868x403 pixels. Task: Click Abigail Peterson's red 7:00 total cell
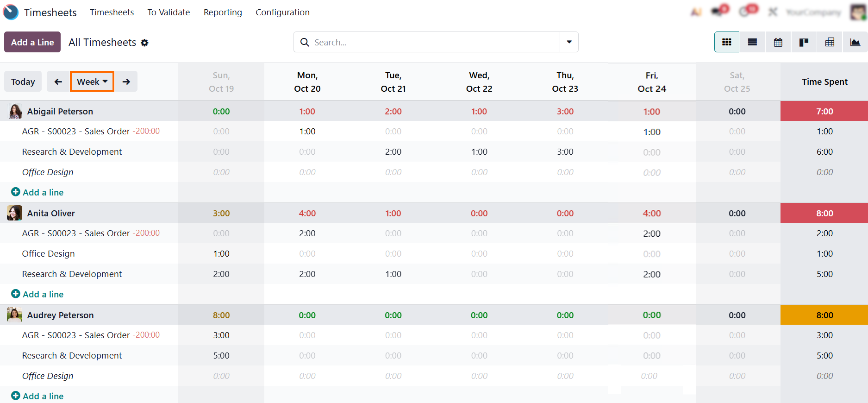point(824,111)
